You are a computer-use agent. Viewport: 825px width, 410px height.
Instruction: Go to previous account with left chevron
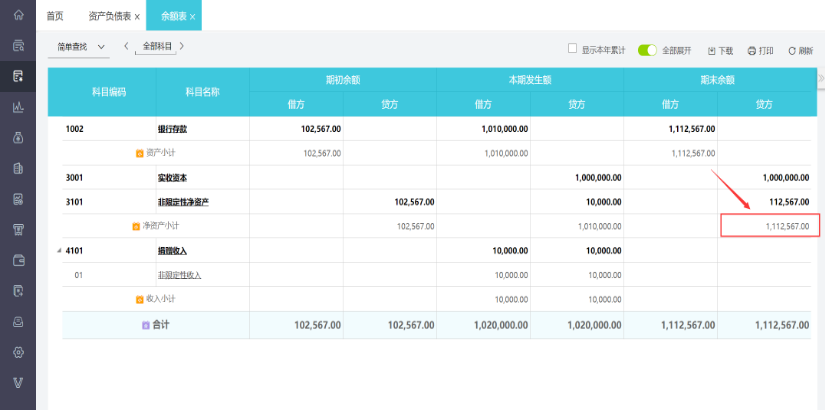(126, 46)
